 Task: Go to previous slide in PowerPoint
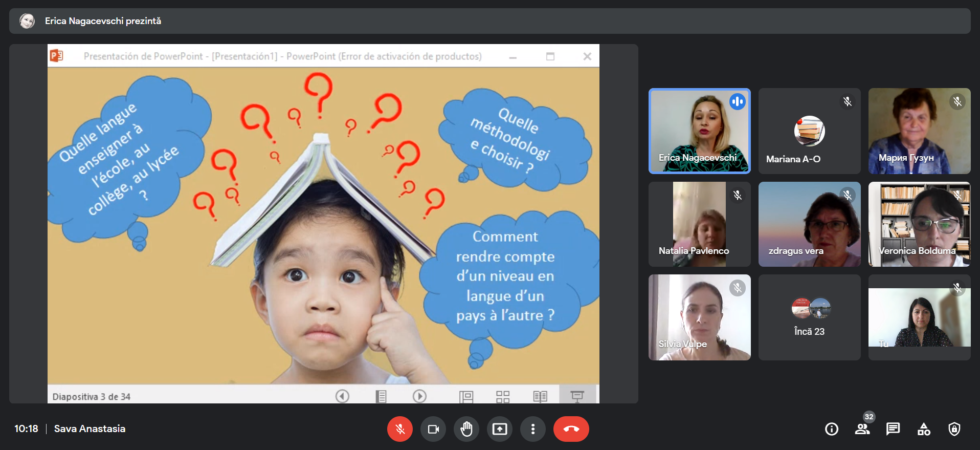(342, 396)
